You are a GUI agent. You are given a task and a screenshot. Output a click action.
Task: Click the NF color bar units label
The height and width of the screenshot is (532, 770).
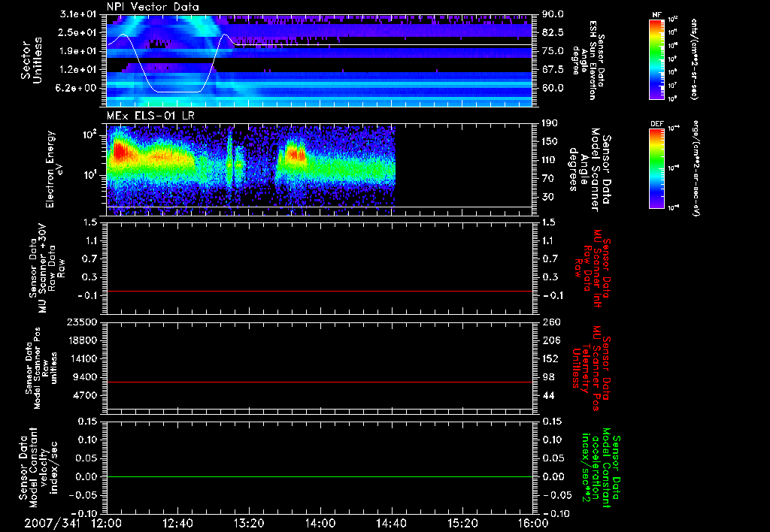coord(694,59)
